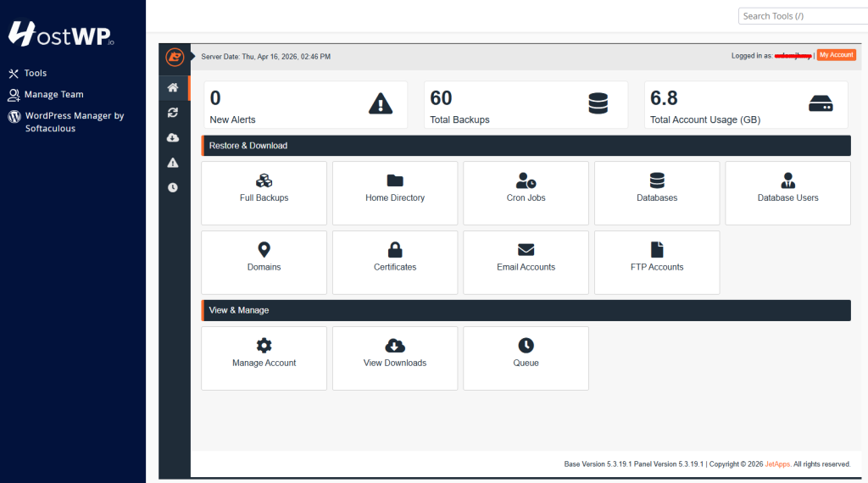Open the Full Backups tile
Screen dimensions: 868x483
(x=264, y=193)
